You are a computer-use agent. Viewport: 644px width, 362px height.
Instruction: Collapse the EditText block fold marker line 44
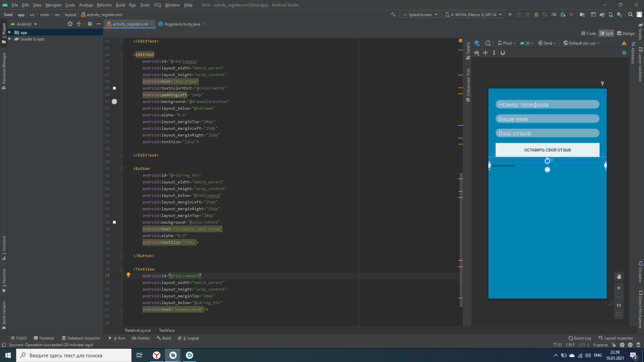pos(122,55)
